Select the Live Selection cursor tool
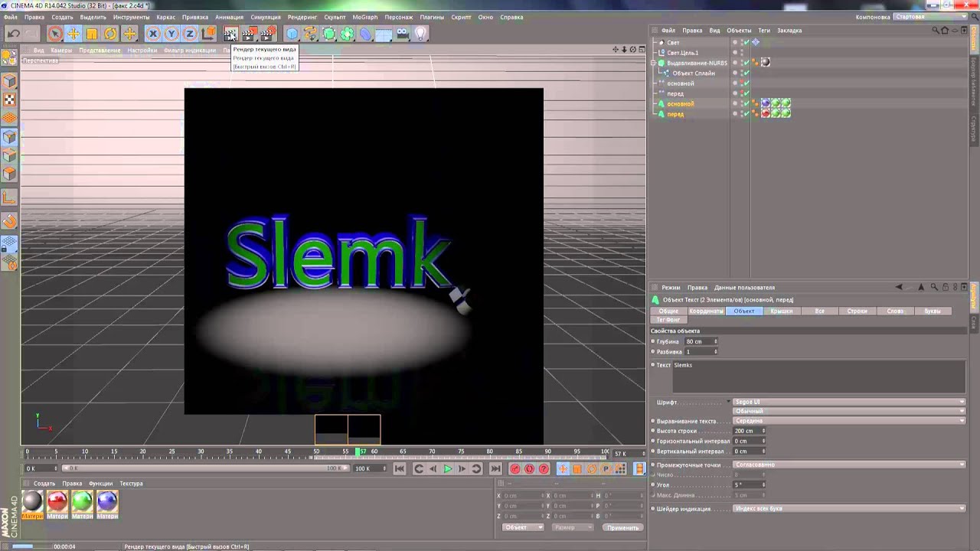 pyautogui.click(x=54, y=34)
